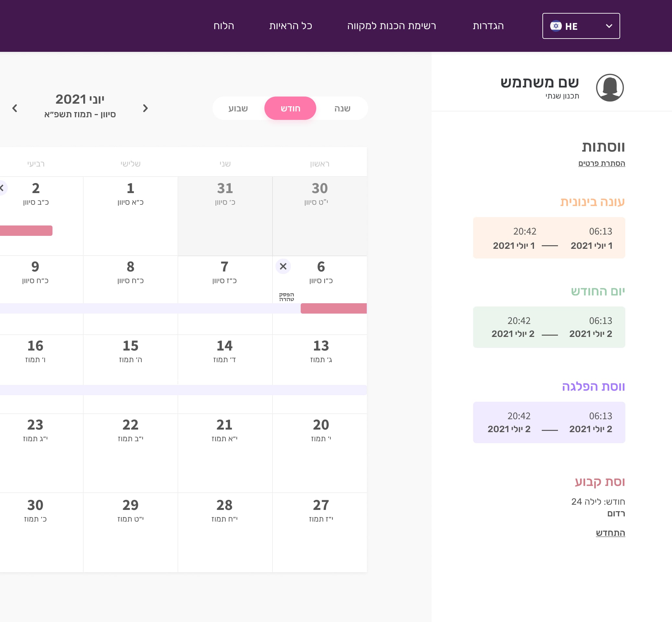Open הגדרות menu item
This screenshot has height=622, width=672.
point(488,26)
